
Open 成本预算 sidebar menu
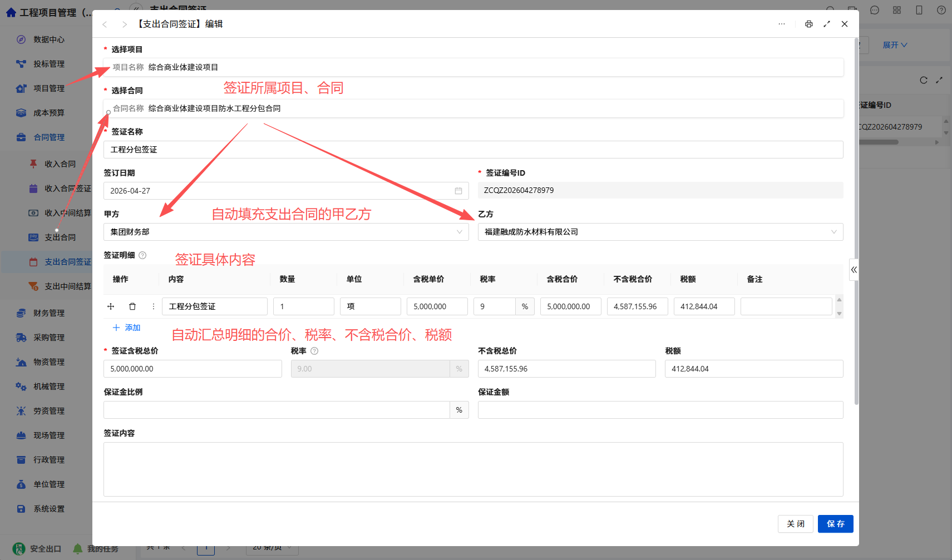(49, 113)
